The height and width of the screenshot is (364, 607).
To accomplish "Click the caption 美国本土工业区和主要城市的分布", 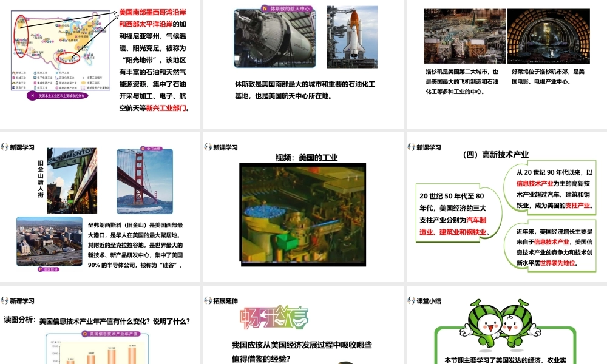I will pos(61,95).
